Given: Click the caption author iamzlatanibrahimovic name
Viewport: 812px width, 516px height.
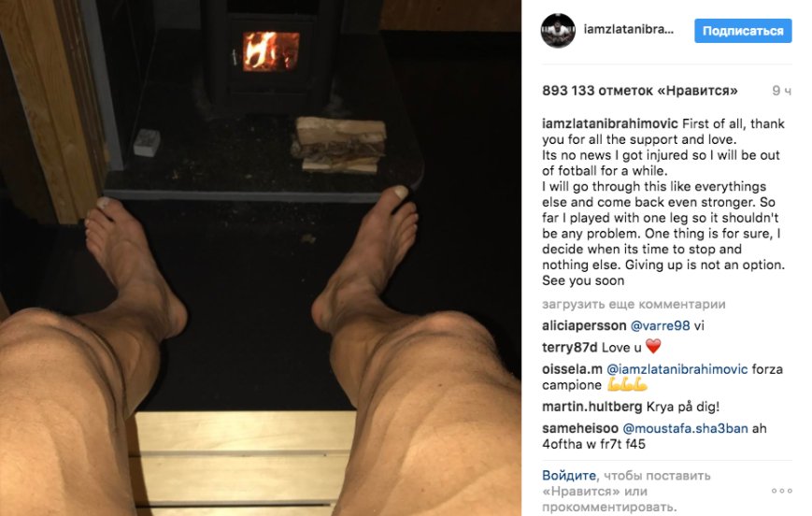Looking at the screenshot, I should click(610, 123).
